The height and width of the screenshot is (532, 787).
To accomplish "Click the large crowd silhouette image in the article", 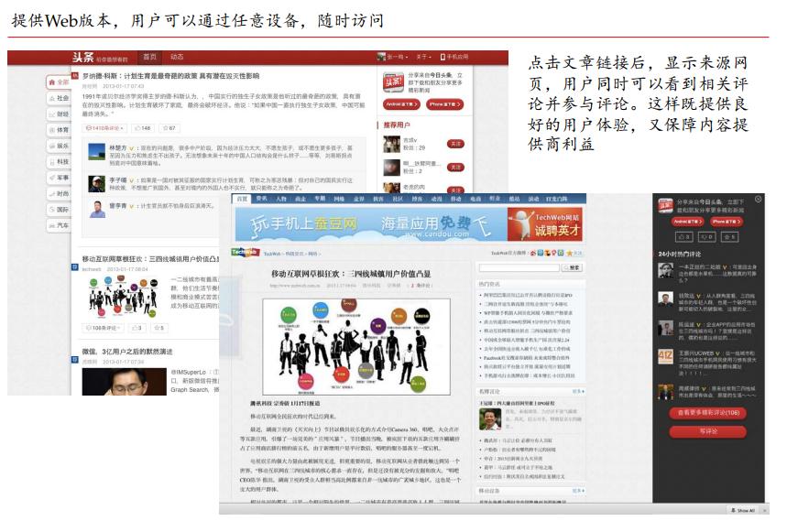I will click(x=356, y=347).
